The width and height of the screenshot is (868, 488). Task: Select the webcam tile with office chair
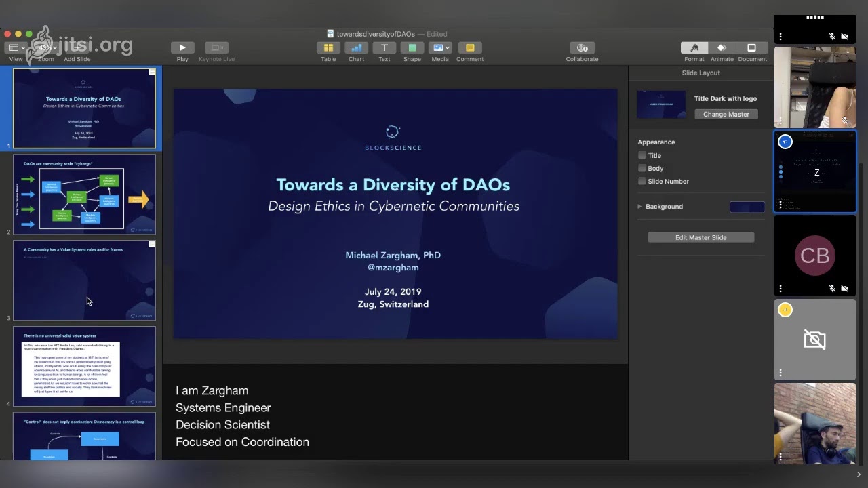[x=815, y=87]
